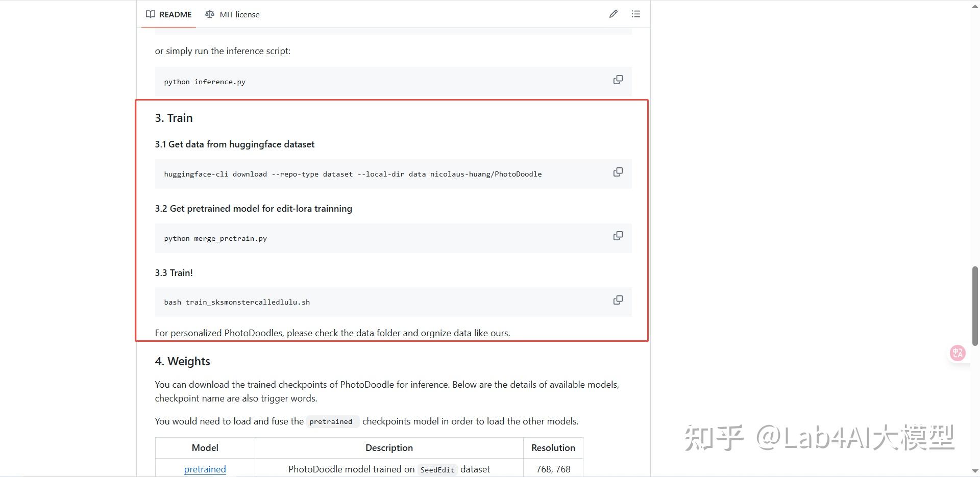The height and width of the screenshot is (477, 980).
Task: Click the Model column header
Action: coord(205,448)
